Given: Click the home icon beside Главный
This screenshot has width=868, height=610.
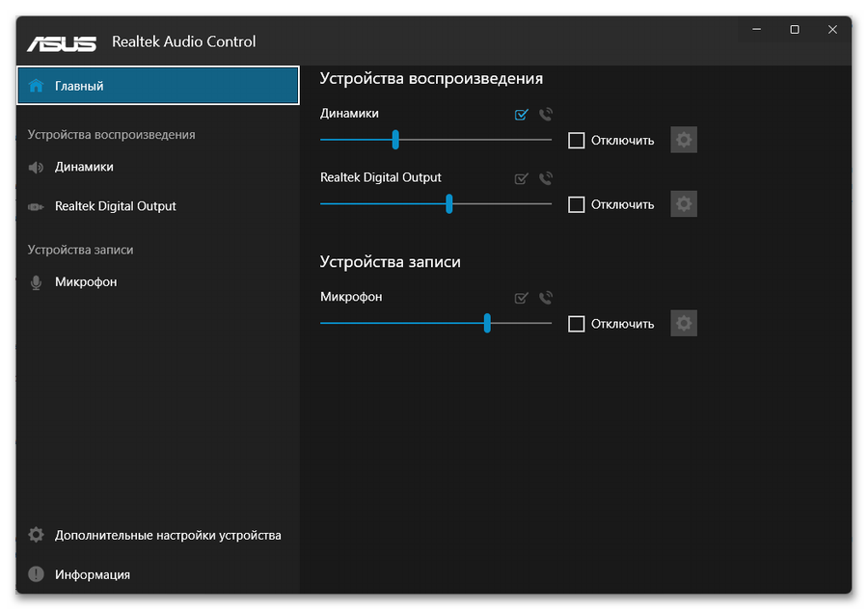Looking at the screenshot, I should coord(36,86).
